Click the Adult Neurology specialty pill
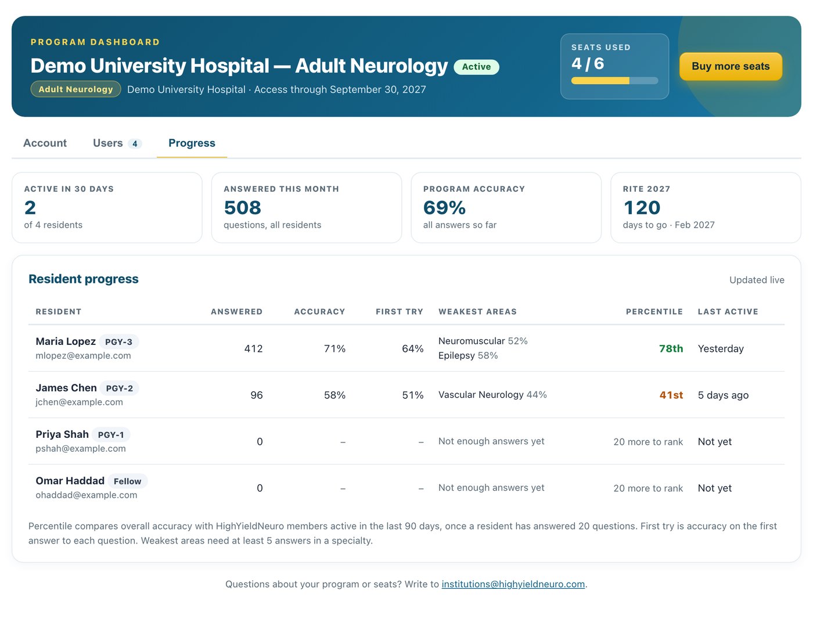The height and width of the screenshot is (644, 813). click(x=75, y=89)
